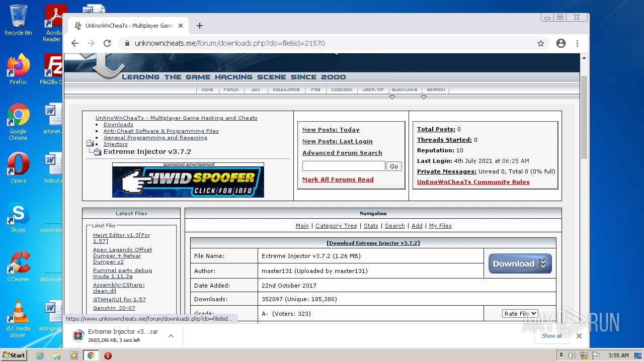
Task: Launch Opera from the desktop
Action: [18, 167]
